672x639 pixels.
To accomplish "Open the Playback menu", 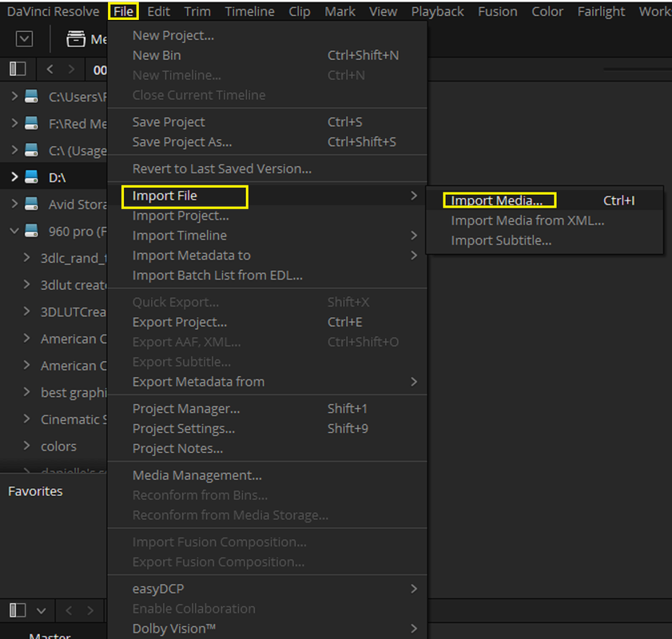I will coord(437,11).
